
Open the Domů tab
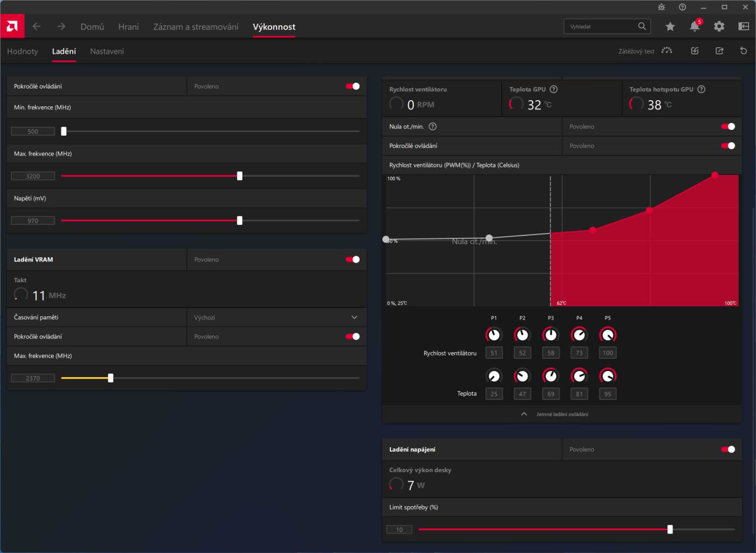(92, 27)
